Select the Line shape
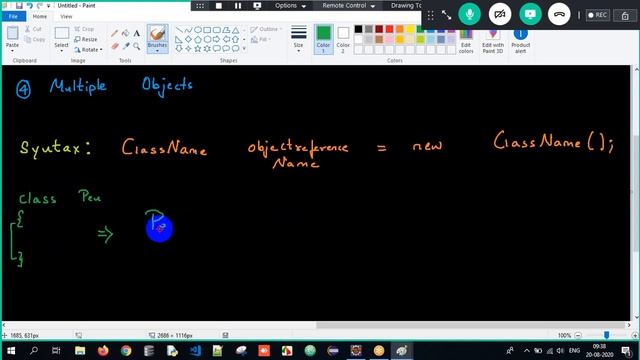640x360 pixels. click(x=179, y=30)
